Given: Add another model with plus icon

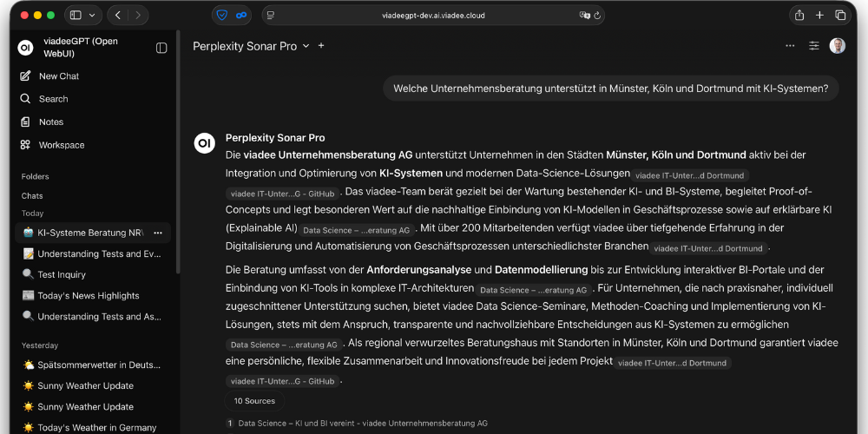Looking at the screenshot, I should (x=321, y=46).
